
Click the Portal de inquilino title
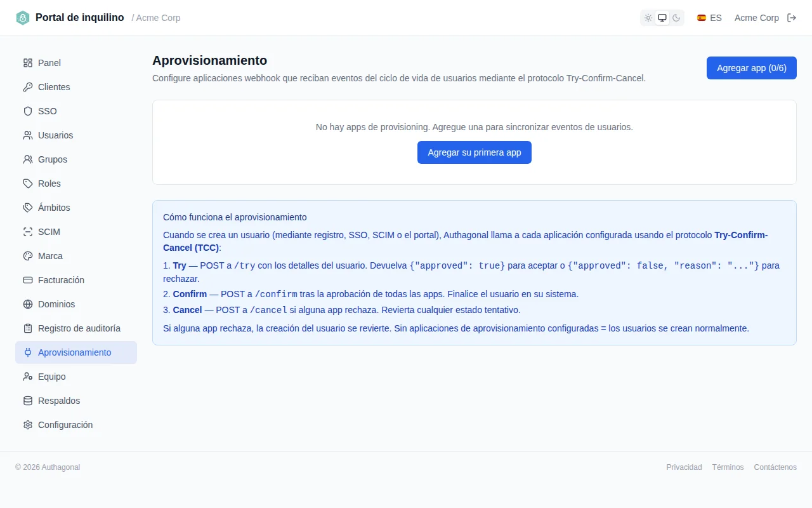click(80, 18)
